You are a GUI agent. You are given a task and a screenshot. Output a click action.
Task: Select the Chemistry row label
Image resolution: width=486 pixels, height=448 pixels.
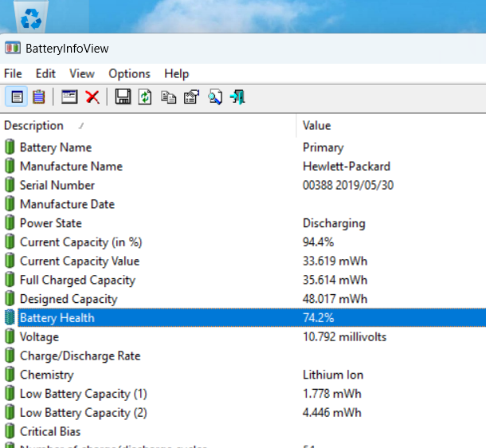click(47, 375)
